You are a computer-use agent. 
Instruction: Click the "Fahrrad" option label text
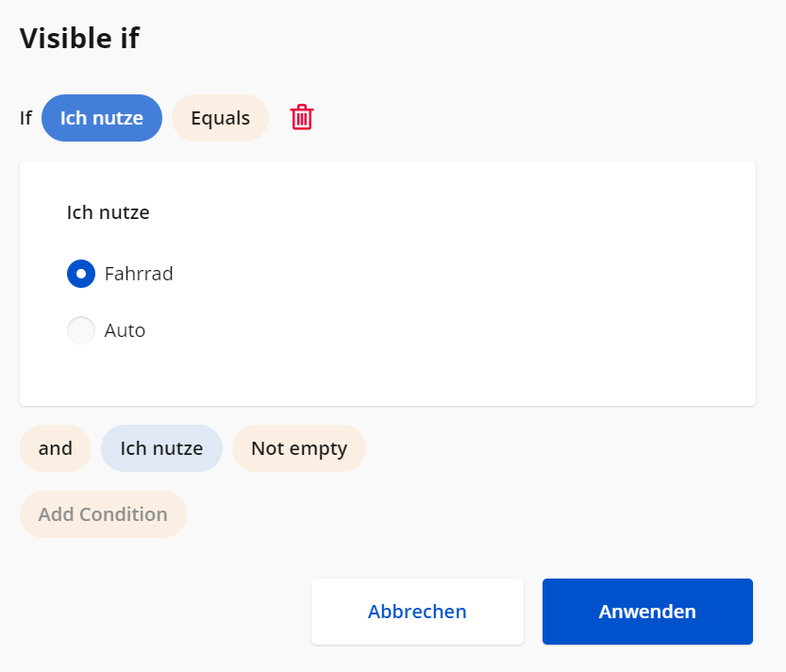coord(139,274)
